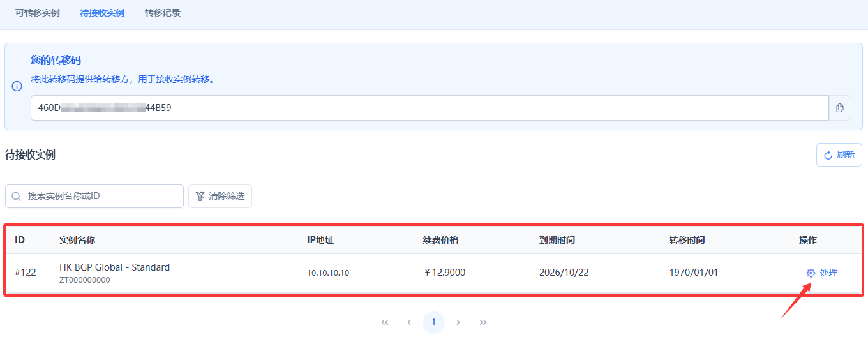
Task: Select page 1 in pagination
Action: 433,322
